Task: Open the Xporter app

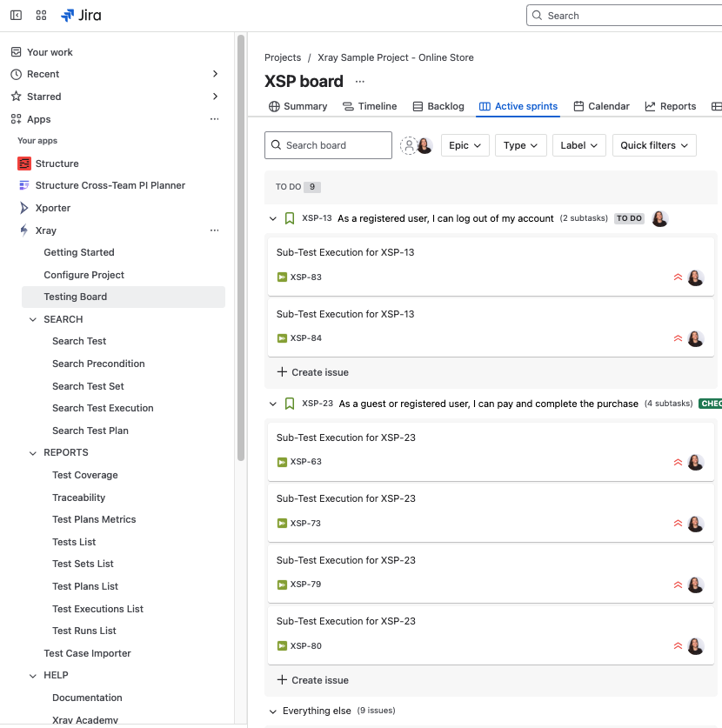Action: [x=44, y=208]
